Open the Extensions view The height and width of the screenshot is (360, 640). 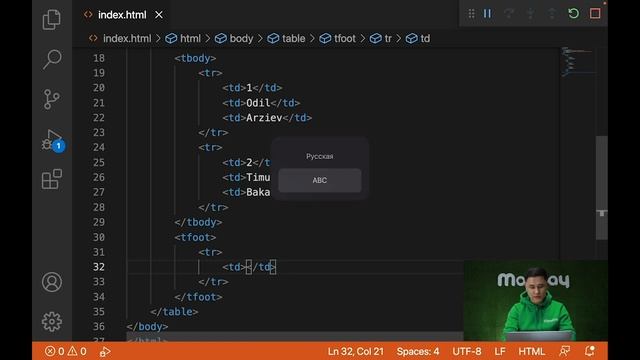(x=52, y=179)
